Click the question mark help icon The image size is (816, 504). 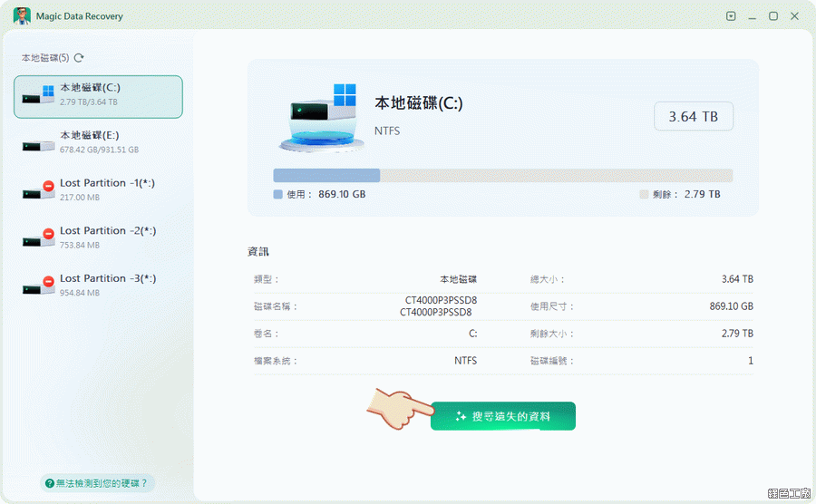tap(47, 483)
